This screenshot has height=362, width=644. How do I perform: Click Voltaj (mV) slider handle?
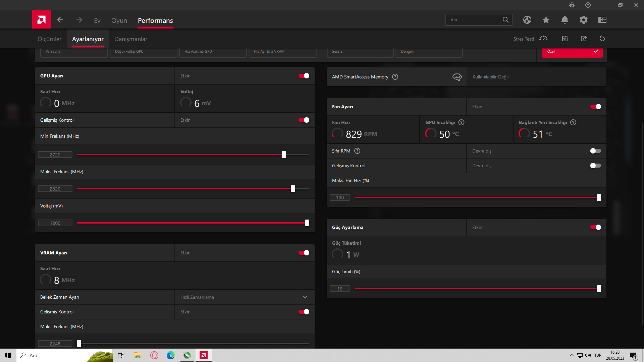(x=307, y=223)
